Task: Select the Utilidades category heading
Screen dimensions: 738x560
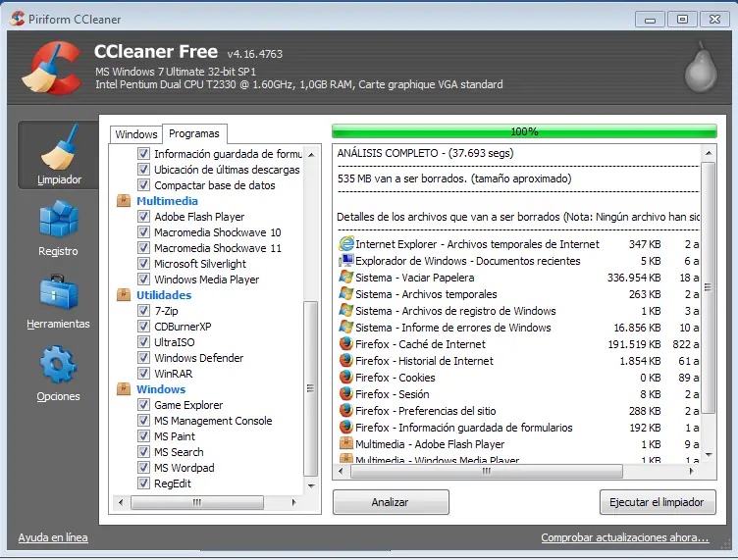Action: 164,295
